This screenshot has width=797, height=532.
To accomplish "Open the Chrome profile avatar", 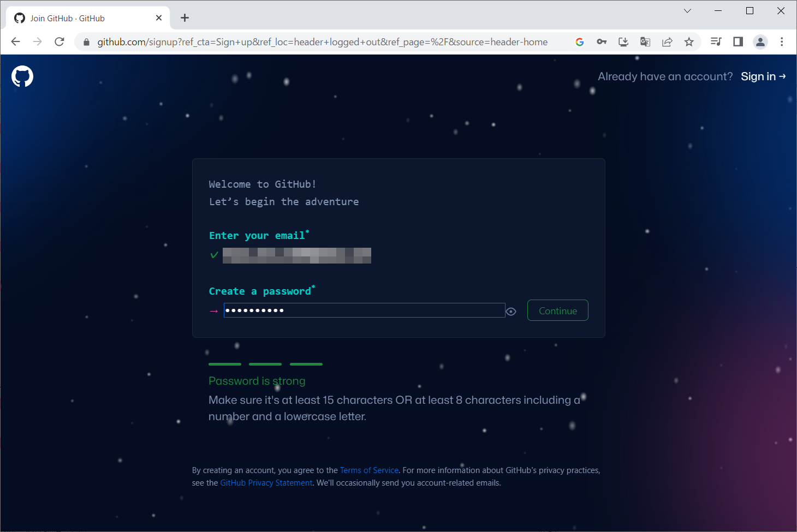I will (x=760, y=42).
